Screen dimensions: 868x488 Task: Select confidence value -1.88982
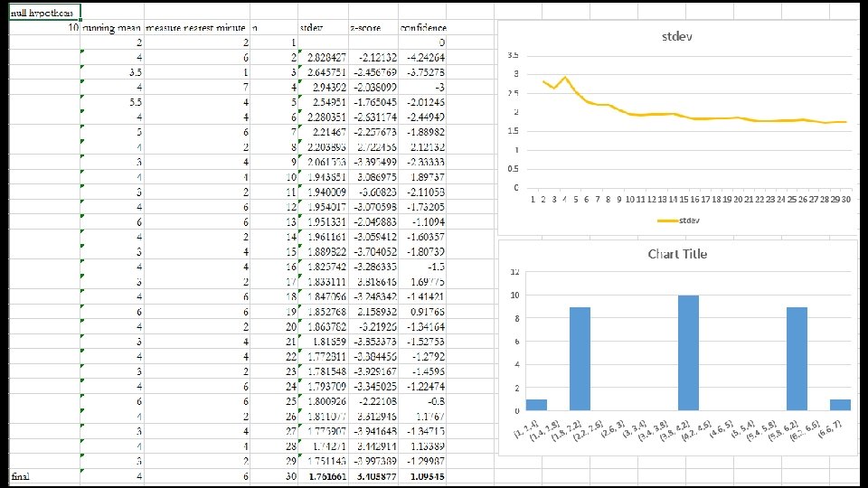[x=422, y=132]
